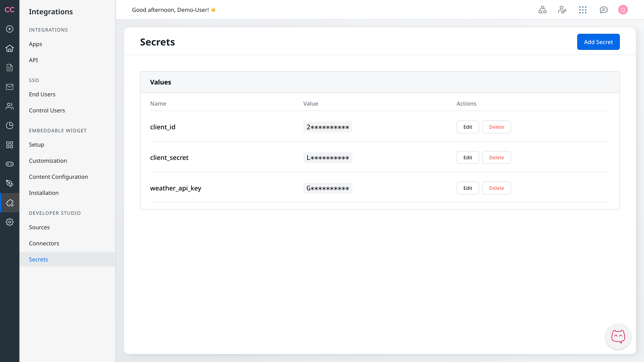Image resolution: width=644 pixels, height=362 pixels.
Task: Click the user key icon in header
Action: 562,10
